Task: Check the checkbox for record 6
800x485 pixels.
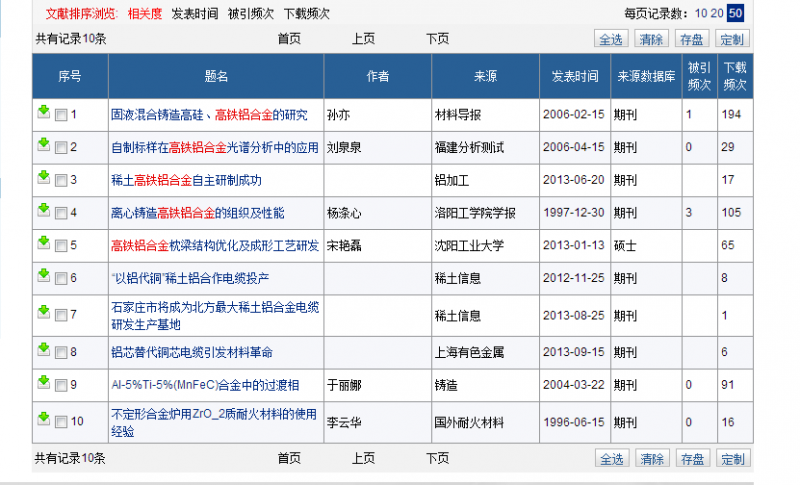Action: tap(61, 278)
